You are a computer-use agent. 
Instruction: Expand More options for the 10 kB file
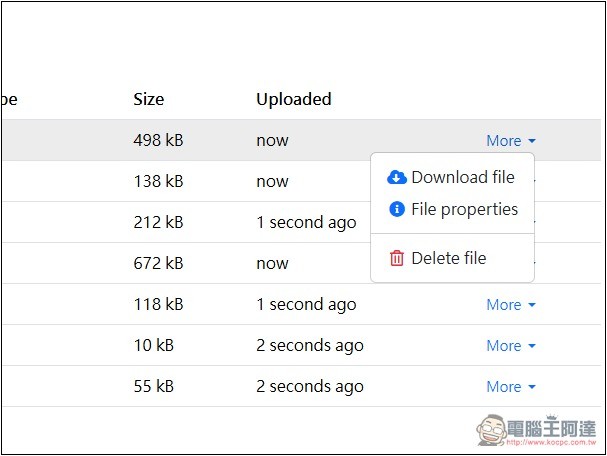tap(511, 346)
